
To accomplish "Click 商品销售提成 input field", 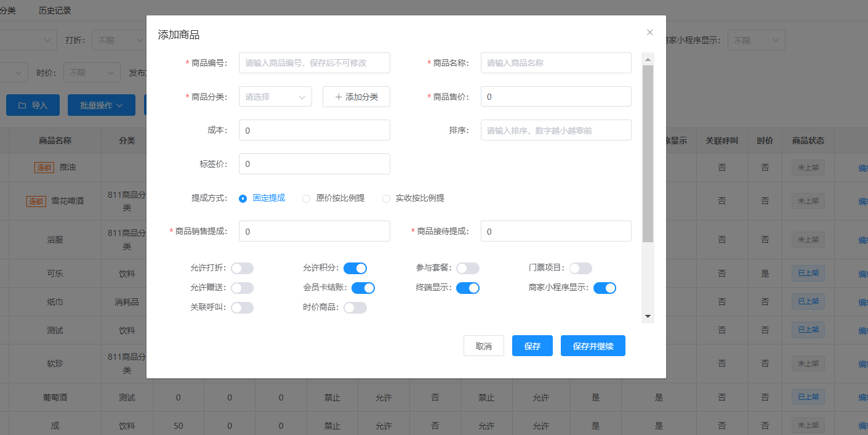I will tap(315, 231).
